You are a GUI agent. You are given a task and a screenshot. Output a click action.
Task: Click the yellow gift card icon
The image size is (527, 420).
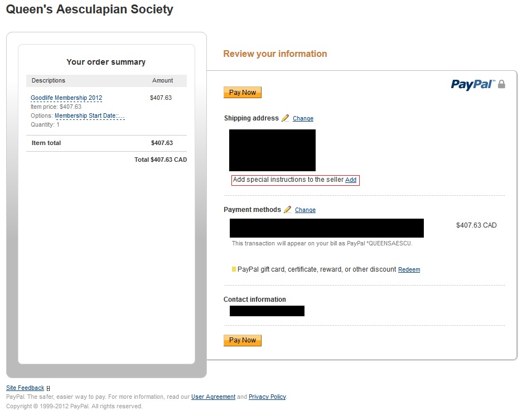[x=234, y=269]
